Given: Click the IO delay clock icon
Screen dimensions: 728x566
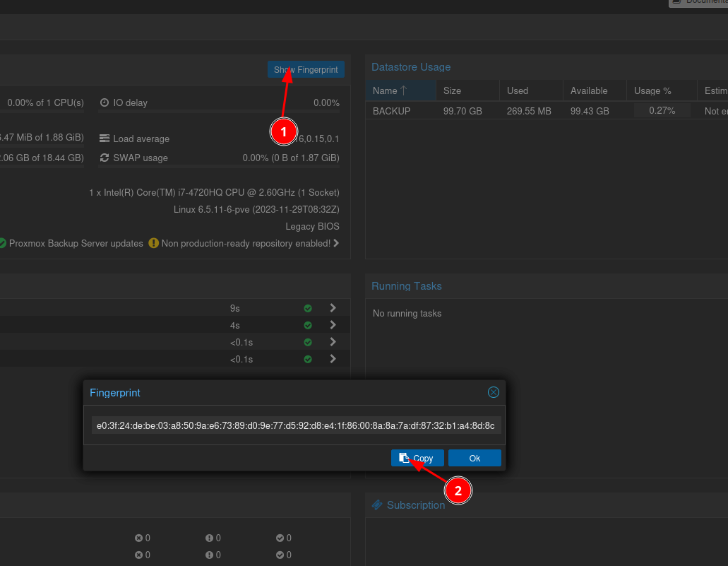Looking at the screenshot, I should tap(105, 102).
